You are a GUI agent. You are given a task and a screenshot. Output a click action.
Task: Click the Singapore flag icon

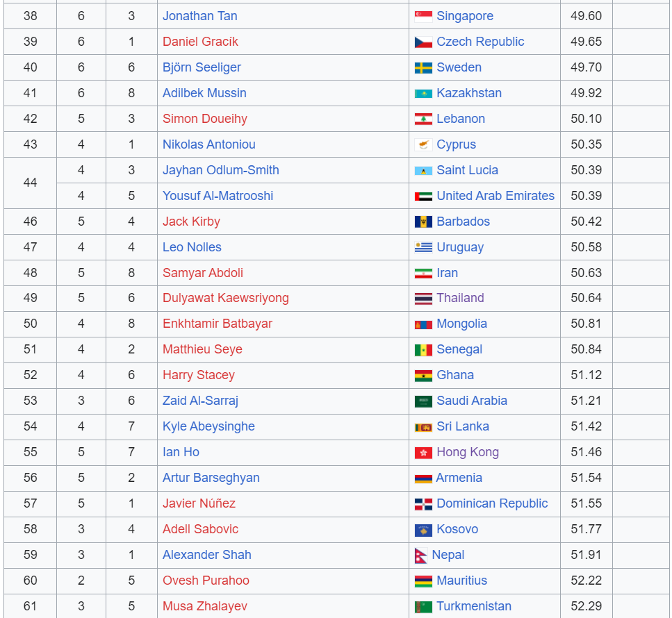pyautogui.click(x=423, y=16)
